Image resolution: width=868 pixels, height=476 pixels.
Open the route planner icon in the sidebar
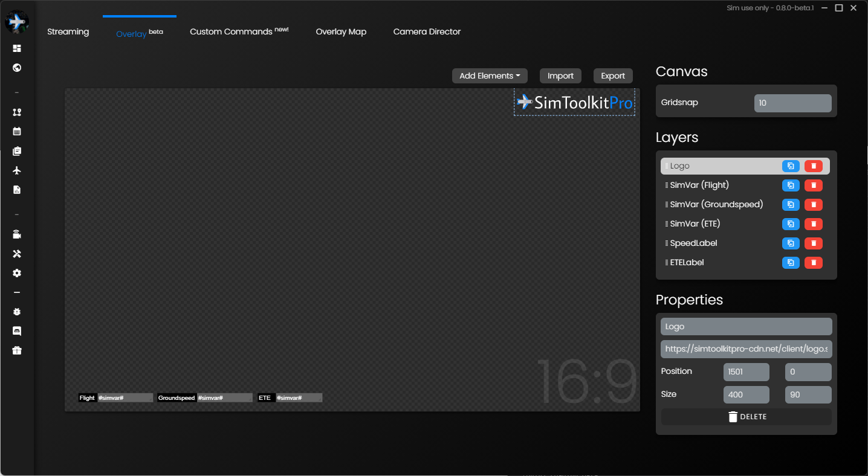click(17, 112)
